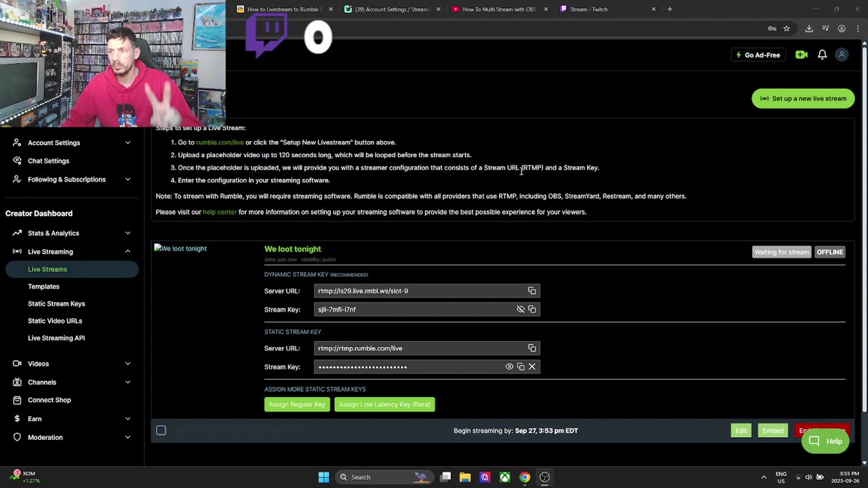The height and width of the screenshot is (488, 868).
Task: Reveal the hidden static stream key
Action: coord(509,367)
